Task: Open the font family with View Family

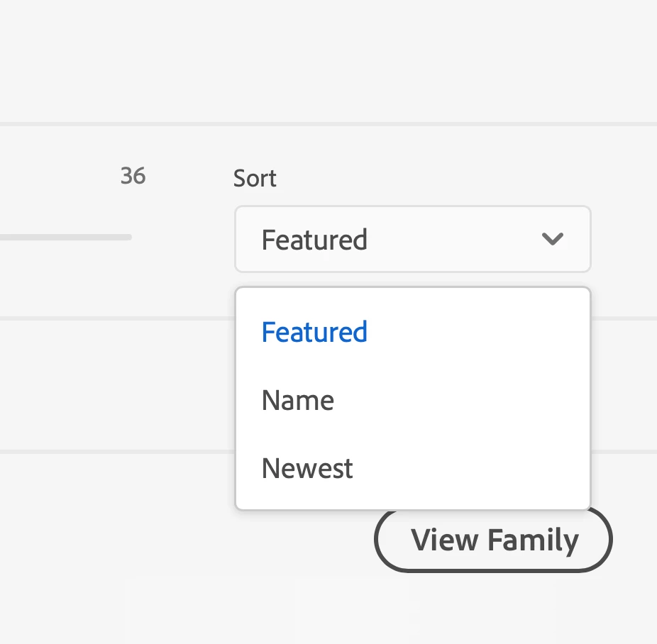Action: pos(493,540)
